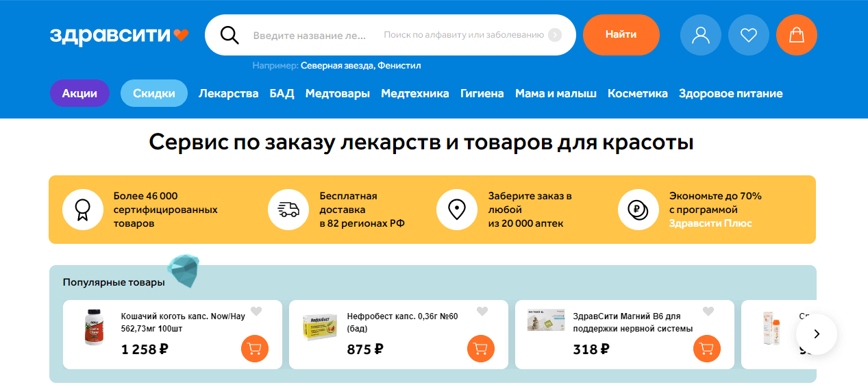Open the shopping bag cart icon

click(x=797, y=35)
